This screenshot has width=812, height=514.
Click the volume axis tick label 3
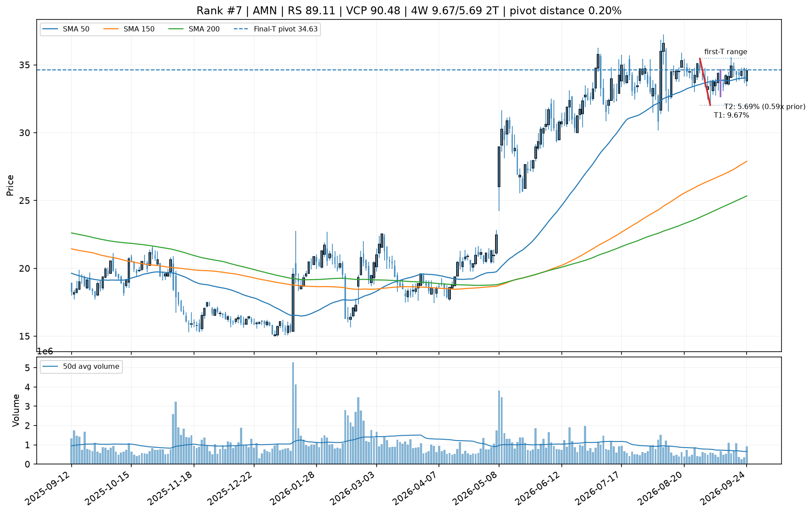27,407
